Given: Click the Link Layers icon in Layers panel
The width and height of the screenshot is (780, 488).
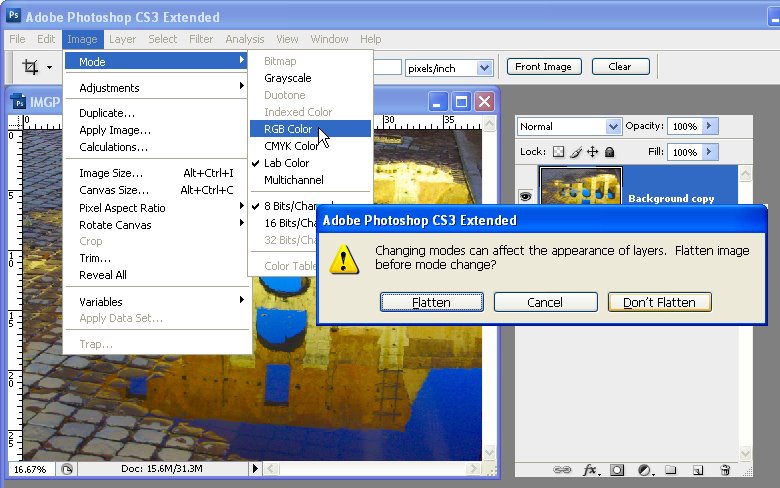Looking at the screenshot, I should point(562,470).
